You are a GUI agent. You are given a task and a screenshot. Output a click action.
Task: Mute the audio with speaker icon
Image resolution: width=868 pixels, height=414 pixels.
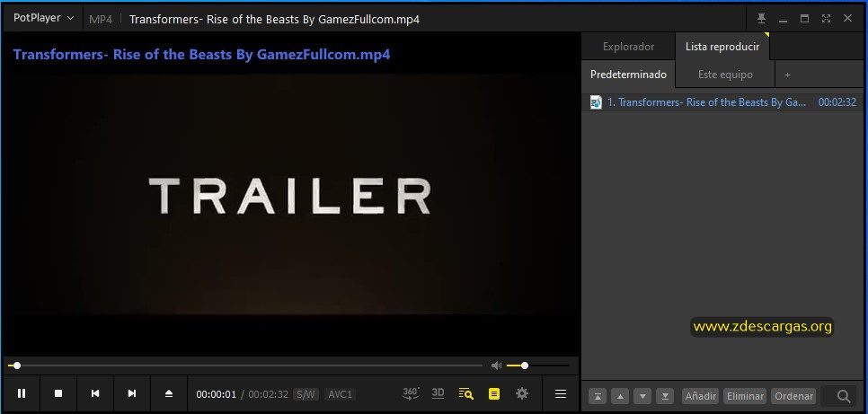[x=497, y=366]
